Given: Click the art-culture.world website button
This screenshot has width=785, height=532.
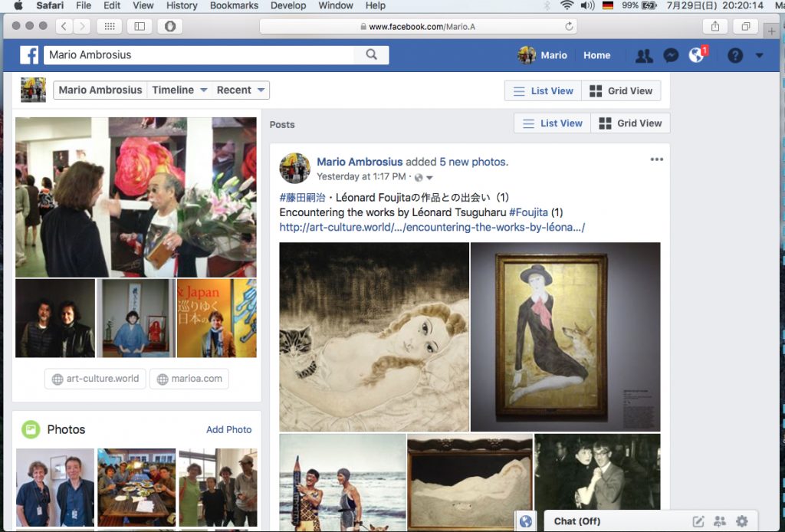Looking at the screenshot, I should coord(95,379).
